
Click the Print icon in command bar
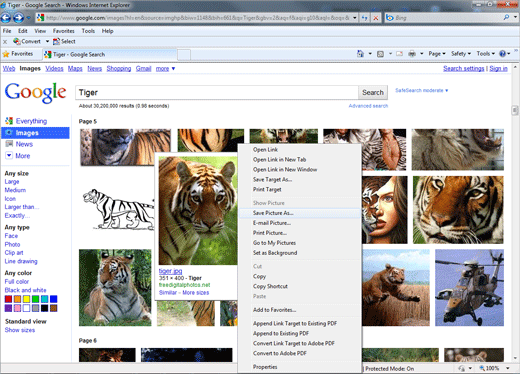[x=412, y=54]
